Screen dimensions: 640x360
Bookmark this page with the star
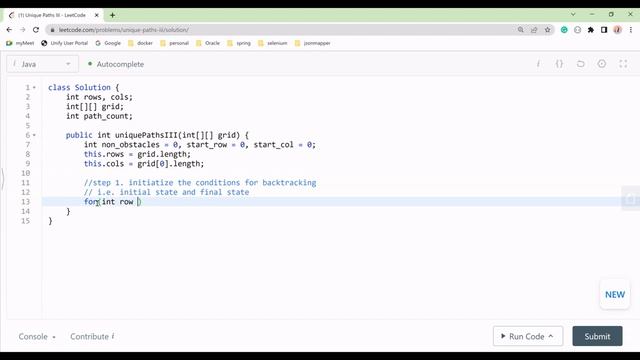coord(547,30)
